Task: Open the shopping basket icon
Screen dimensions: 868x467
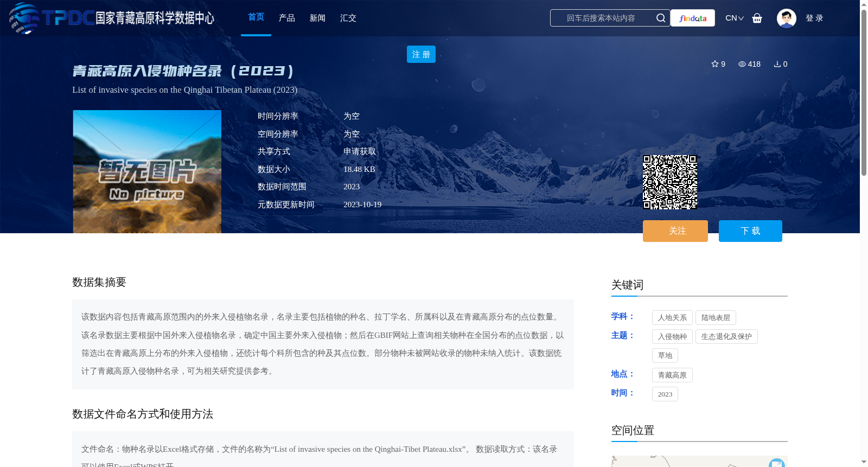Action: [757, 18]
